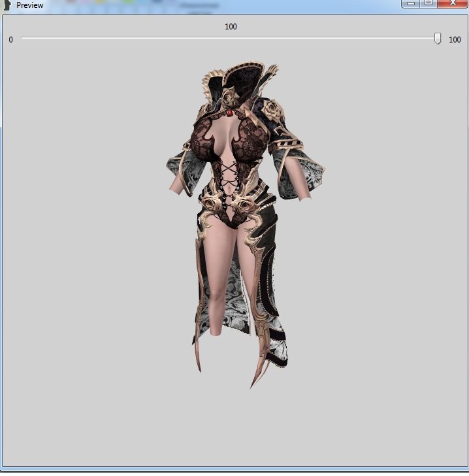
Task: Click the Preview window app icon
Action: tap(7, 5)
